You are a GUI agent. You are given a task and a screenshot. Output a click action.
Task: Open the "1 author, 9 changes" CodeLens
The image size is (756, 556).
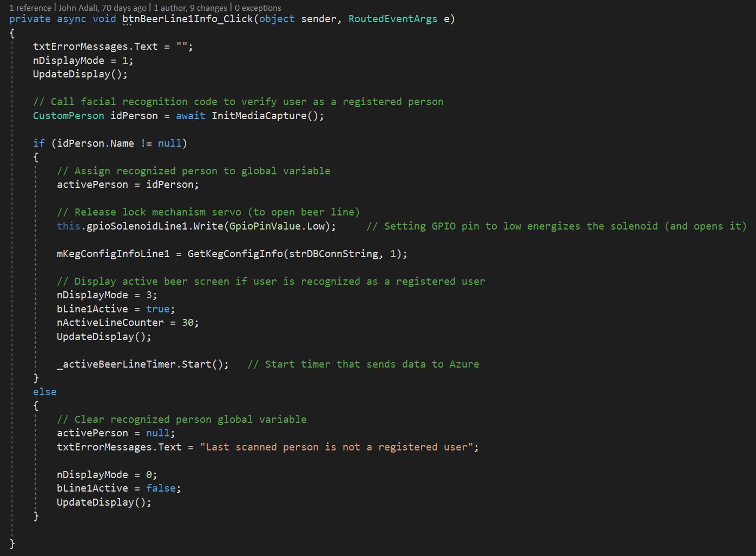point(190,8)
